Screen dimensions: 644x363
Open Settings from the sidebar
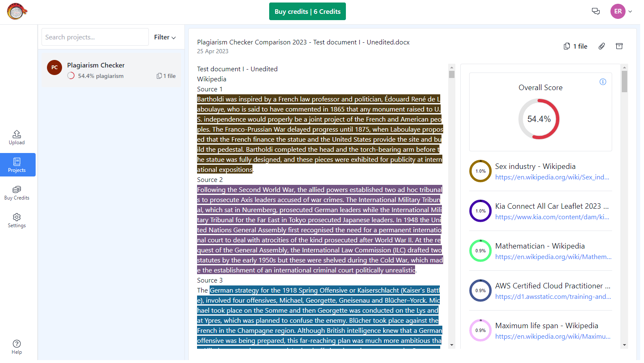(x=17, y=220)
